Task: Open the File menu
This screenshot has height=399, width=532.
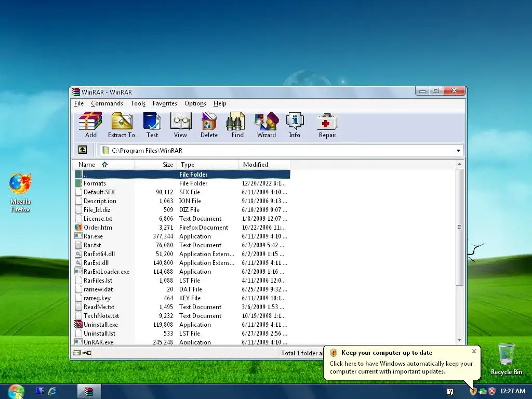Action: [79, 103]
